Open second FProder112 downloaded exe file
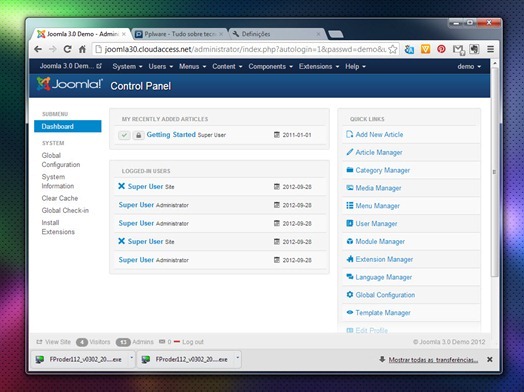The width and height of the screenshot is (524, 392). [186, 359]
